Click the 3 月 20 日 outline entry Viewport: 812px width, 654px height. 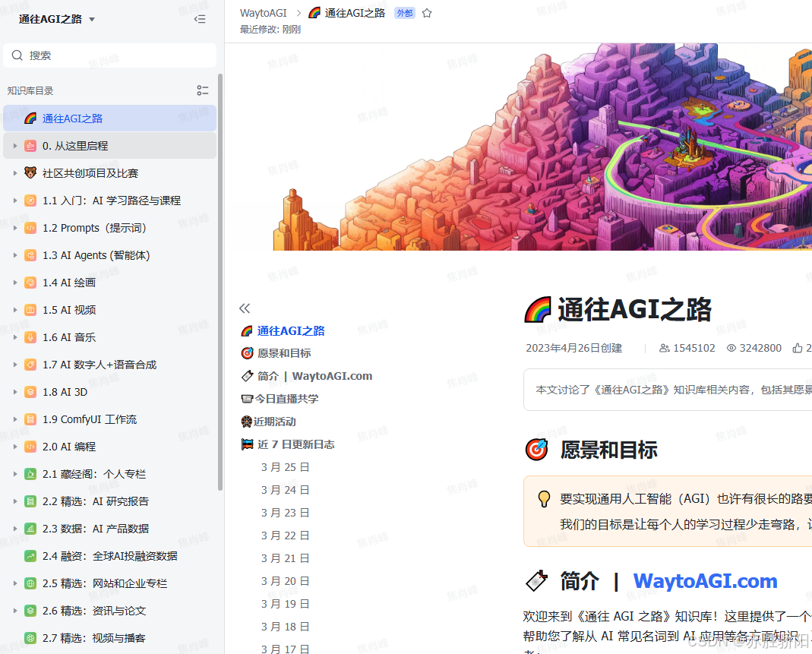pyautogui.click(x=285, y=581)
